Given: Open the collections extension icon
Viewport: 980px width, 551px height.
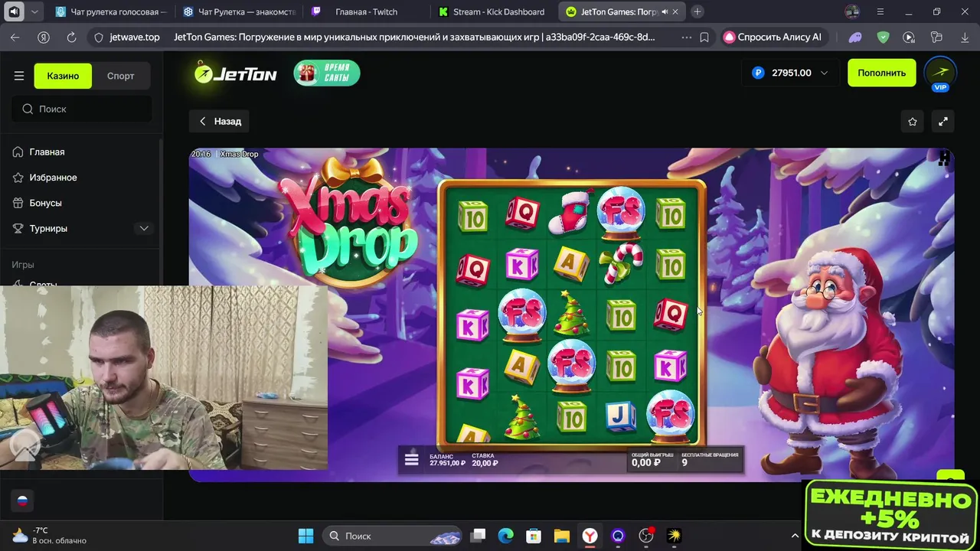Looking at the screenshot, I should (936, 37).
